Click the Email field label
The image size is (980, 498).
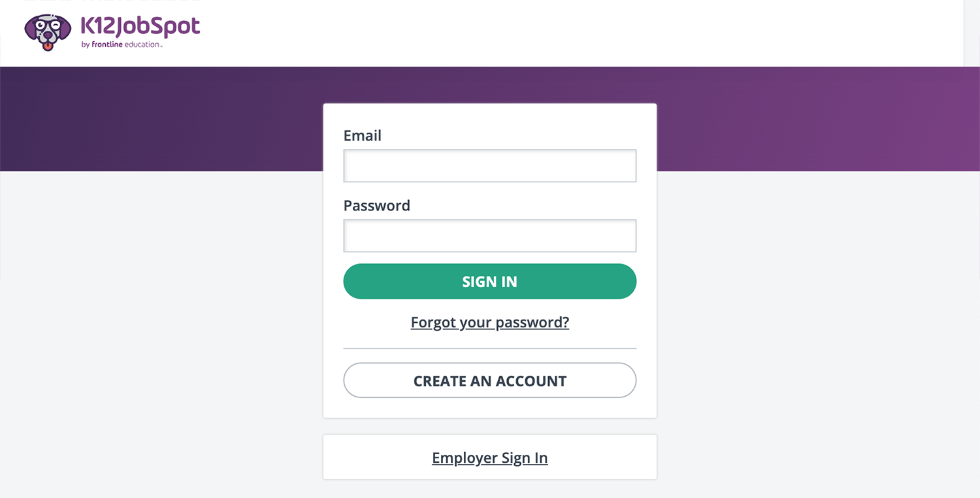[363, 135]
